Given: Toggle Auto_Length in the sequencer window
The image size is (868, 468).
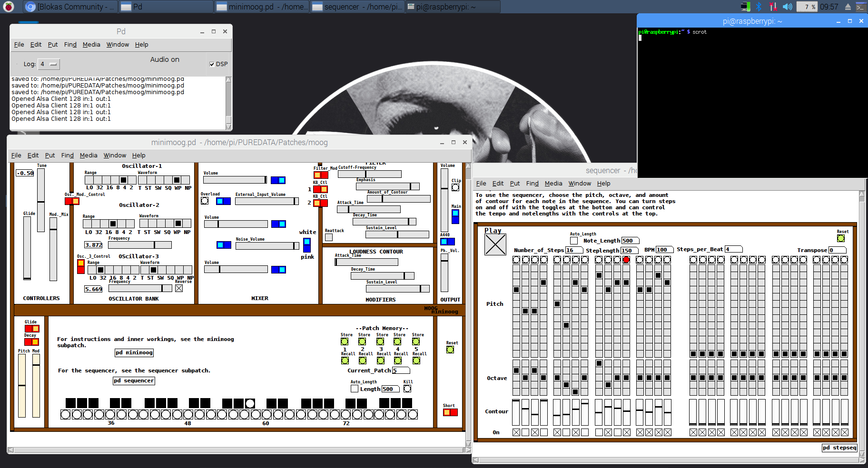Looking at the screenshot, I should (574, 241).
